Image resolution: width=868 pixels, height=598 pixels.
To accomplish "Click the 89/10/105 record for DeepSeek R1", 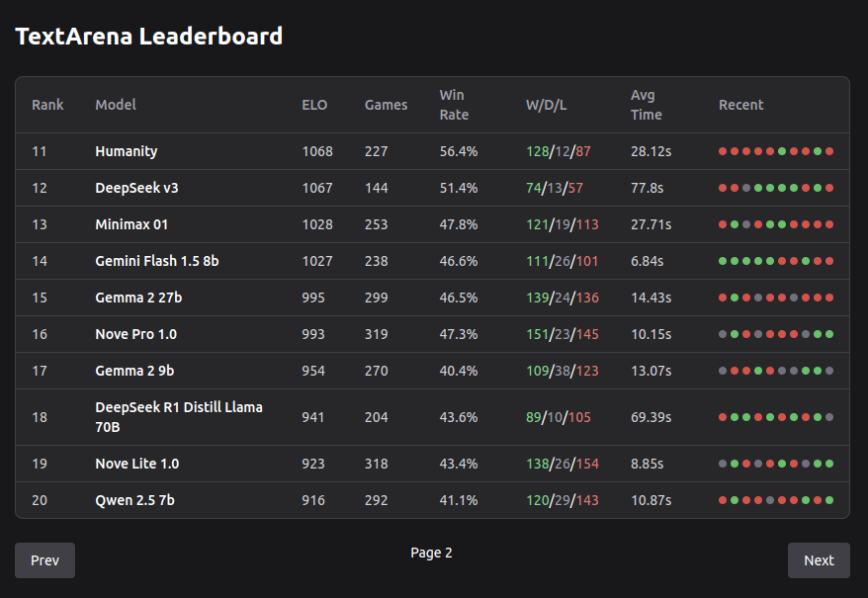I will pos(559,417).
